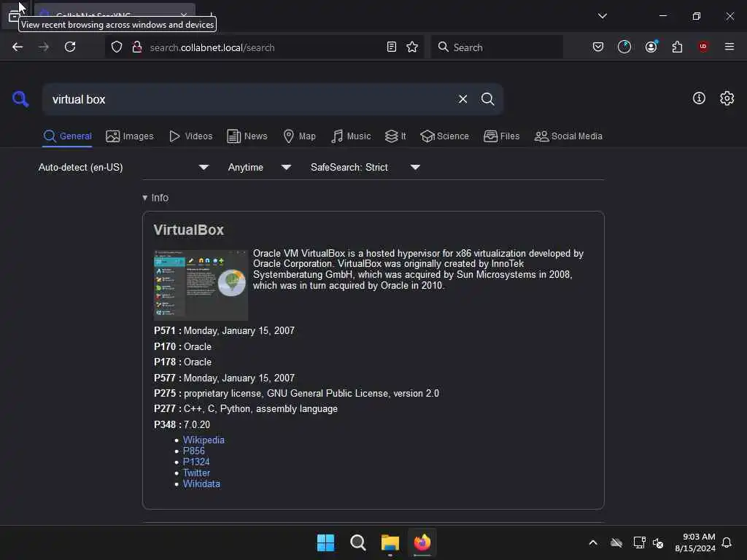Reload the current page
The height and width of the screenshot is (560, 747).
(70, 47)
